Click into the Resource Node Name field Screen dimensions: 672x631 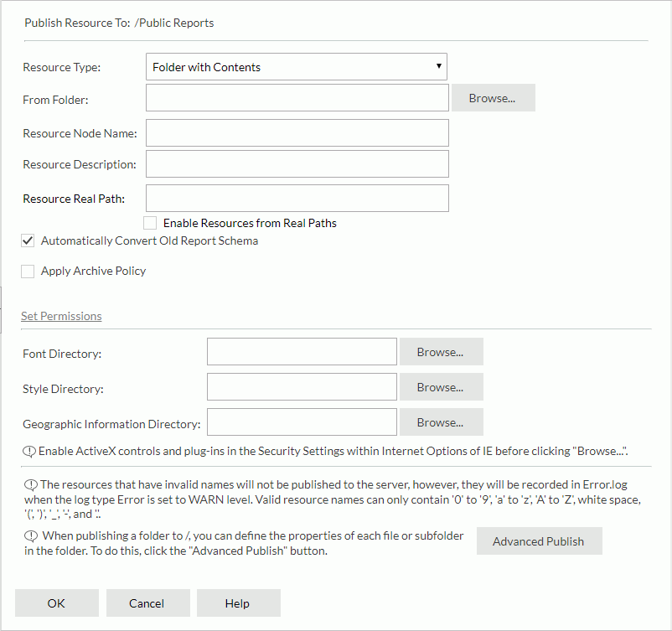(297, 132)
